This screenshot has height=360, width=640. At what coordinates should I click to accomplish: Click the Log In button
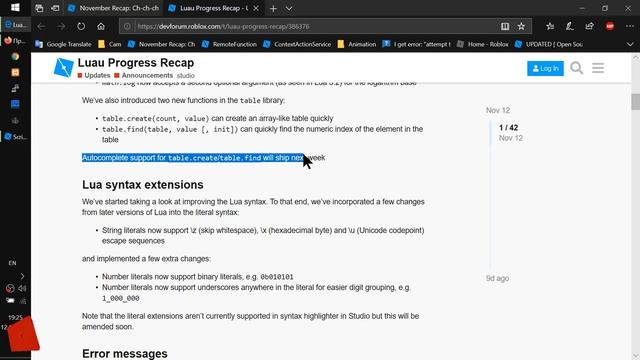coord(545,68)
